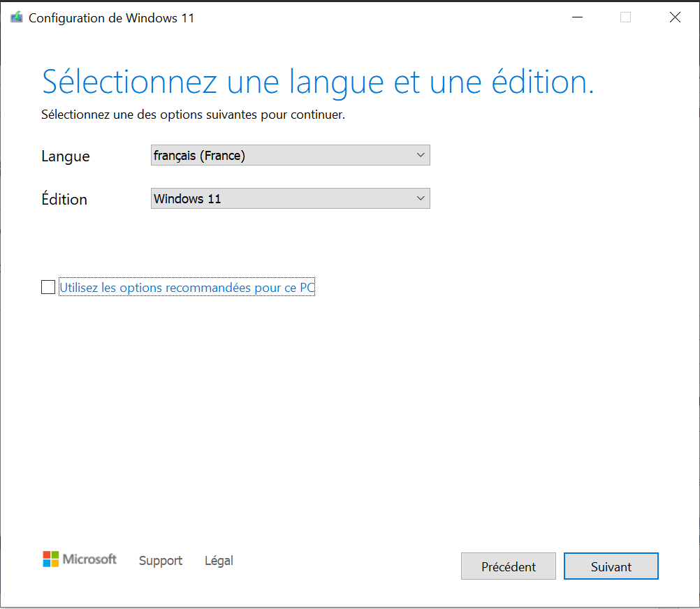Click the Windows 11 Setup title bar icon
This screenshot has height=609, width=700.
17,18
